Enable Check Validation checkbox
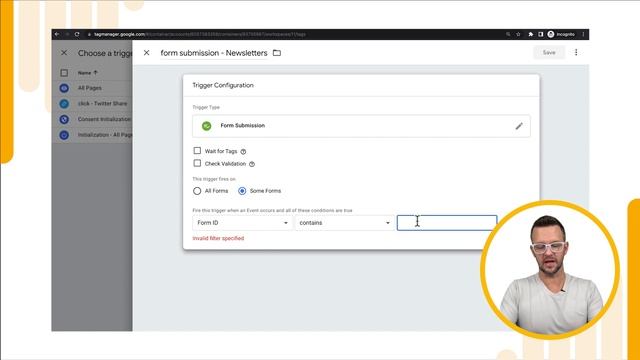Image resolution: width=640 pixels, height=360 pixels. [x=197, y=163]
